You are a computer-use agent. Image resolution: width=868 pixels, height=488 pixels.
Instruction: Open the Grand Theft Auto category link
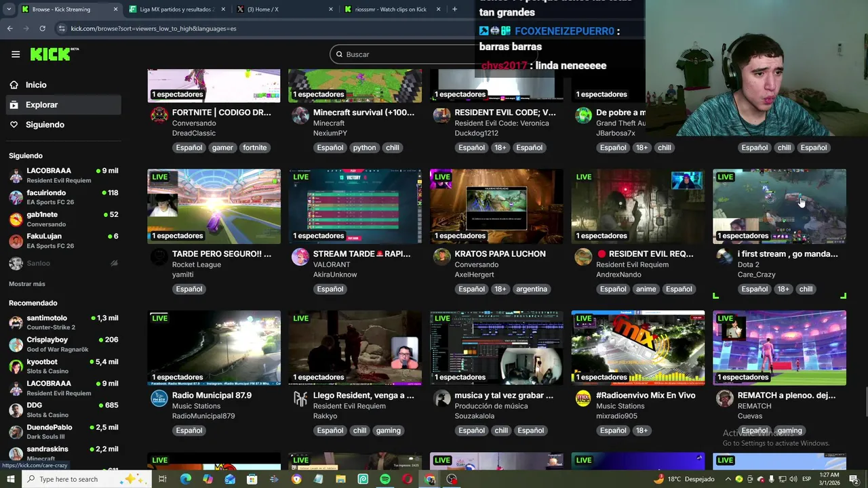pos(620,123)
